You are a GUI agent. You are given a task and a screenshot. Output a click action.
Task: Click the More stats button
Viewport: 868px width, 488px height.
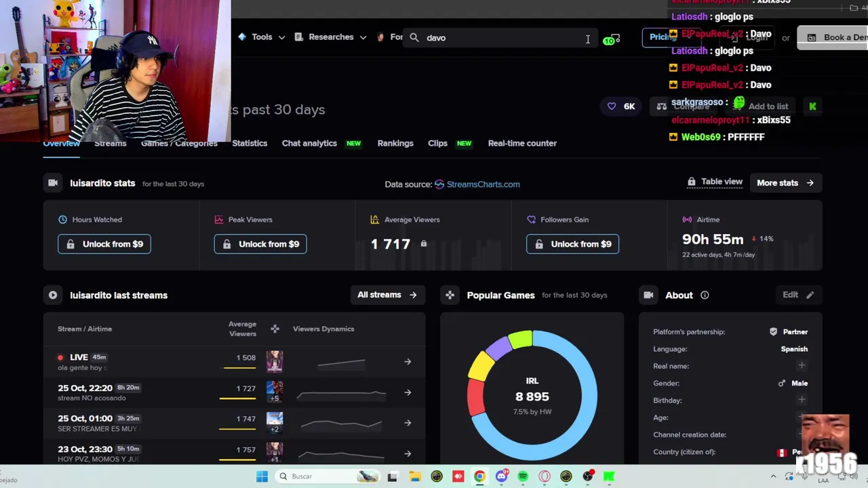(785, 183)
